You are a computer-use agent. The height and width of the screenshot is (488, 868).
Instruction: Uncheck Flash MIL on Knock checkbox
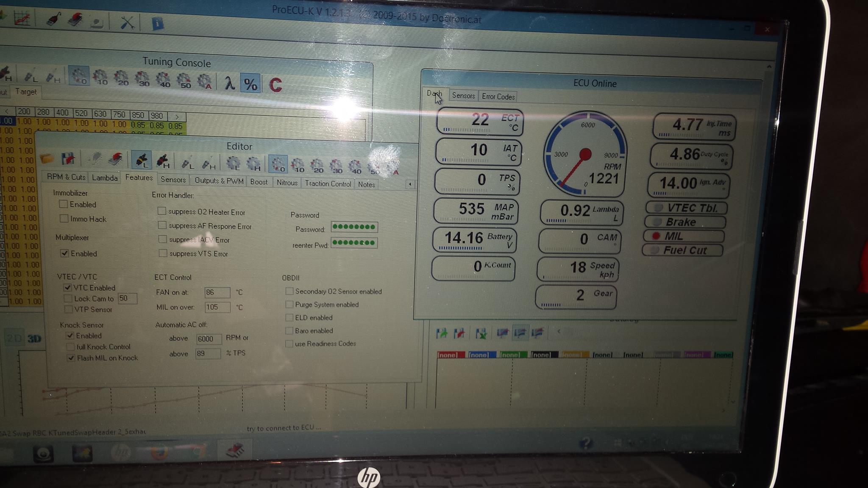point(71,358)
